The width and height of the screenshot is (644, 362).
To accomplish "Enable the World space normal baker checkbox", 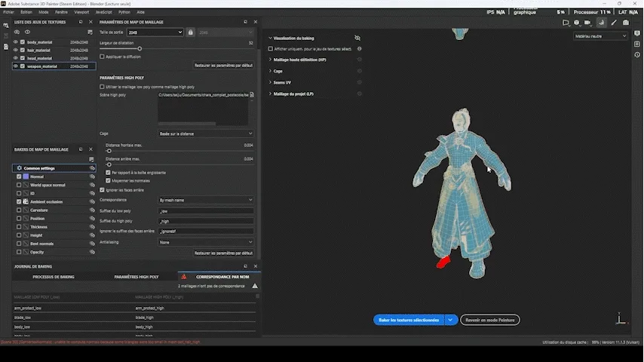I will click(19, 185).
